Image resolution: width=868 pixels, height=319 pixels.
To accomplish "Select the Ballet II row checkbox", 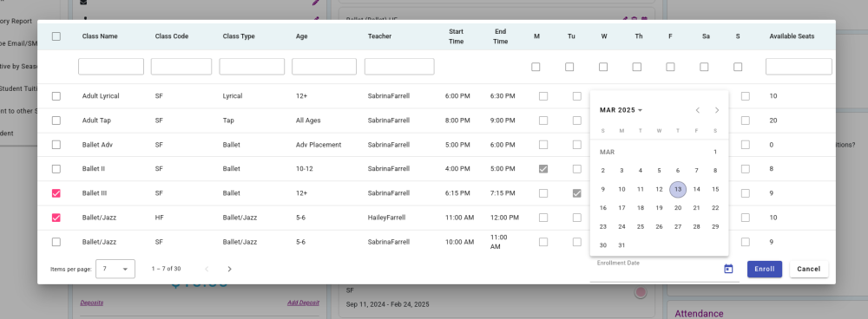I will [56, 169].
